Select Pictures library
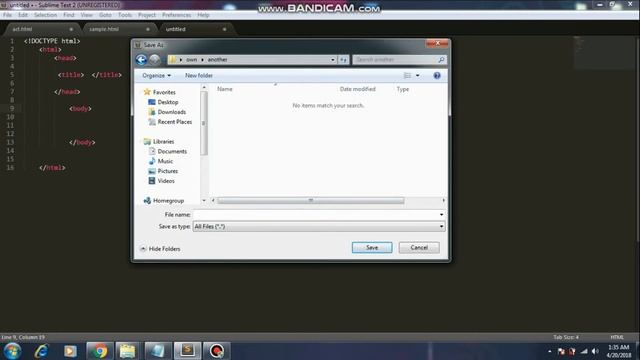 tap(167, 171)
